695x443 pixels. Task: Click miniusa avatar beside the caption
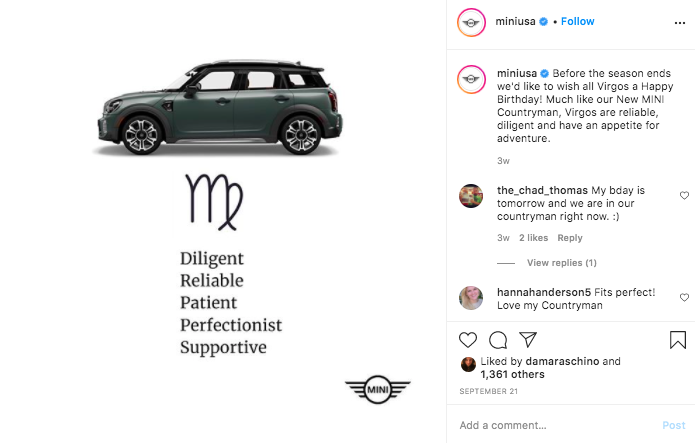pos(471,79)
